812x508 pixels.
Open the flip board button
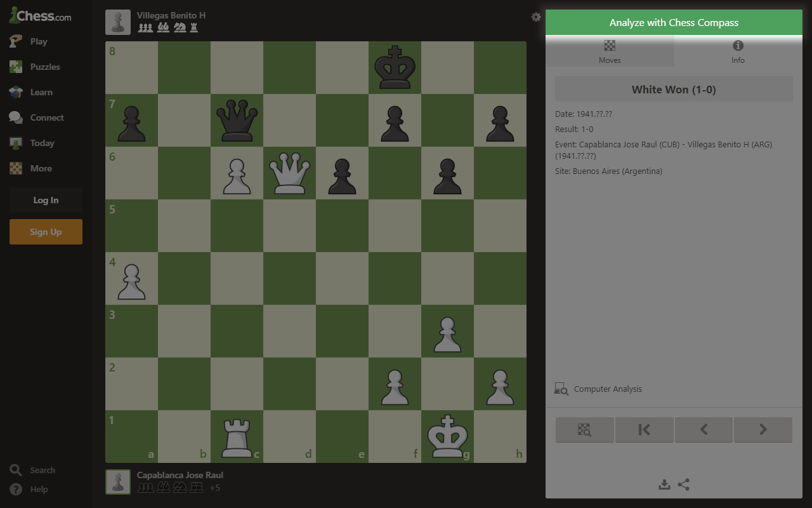[584, 429]
